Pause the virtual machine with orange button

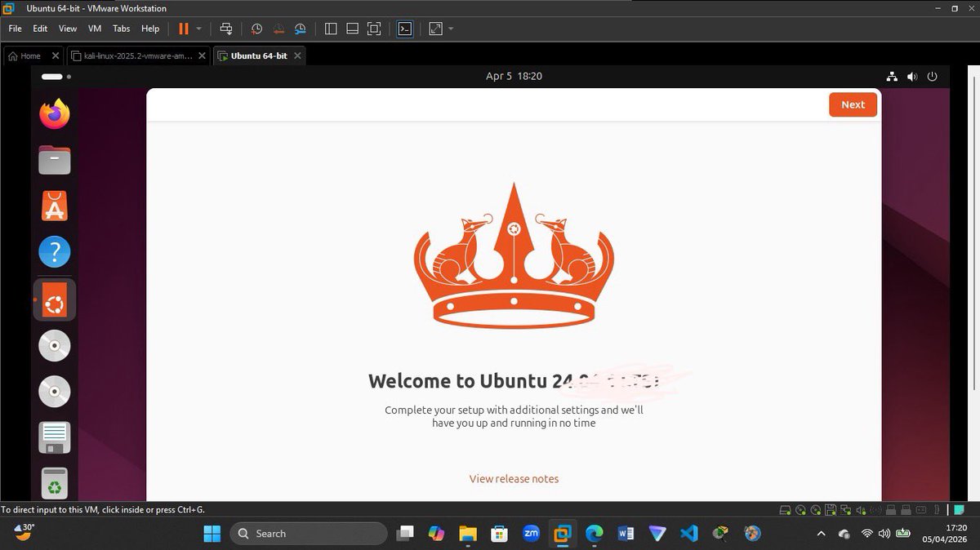(x=184, y=29)
